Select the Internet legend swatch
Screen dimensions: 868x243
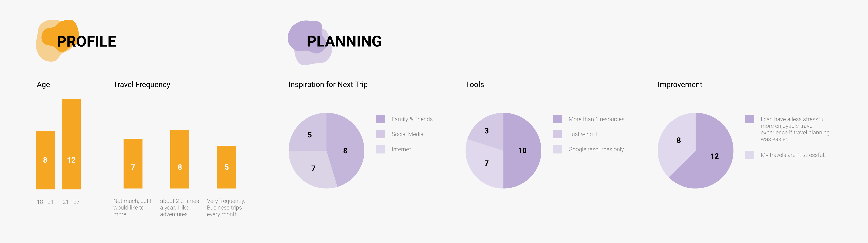pyautogui.click(x=380, y=149)
